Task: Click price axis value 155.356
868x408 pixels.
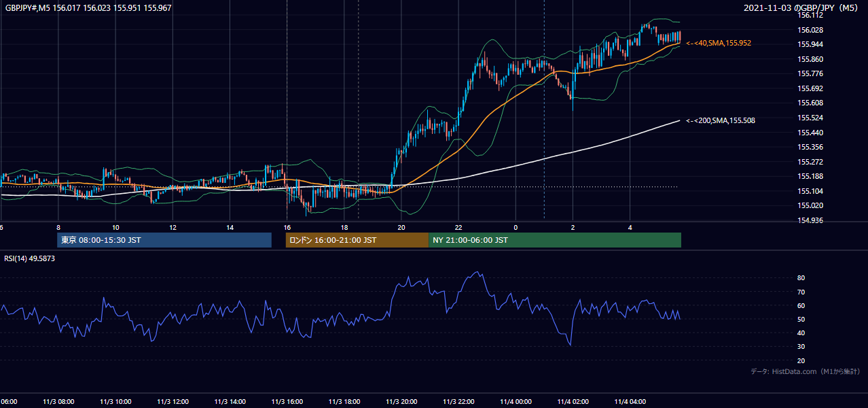Action: tap(810, 147)
